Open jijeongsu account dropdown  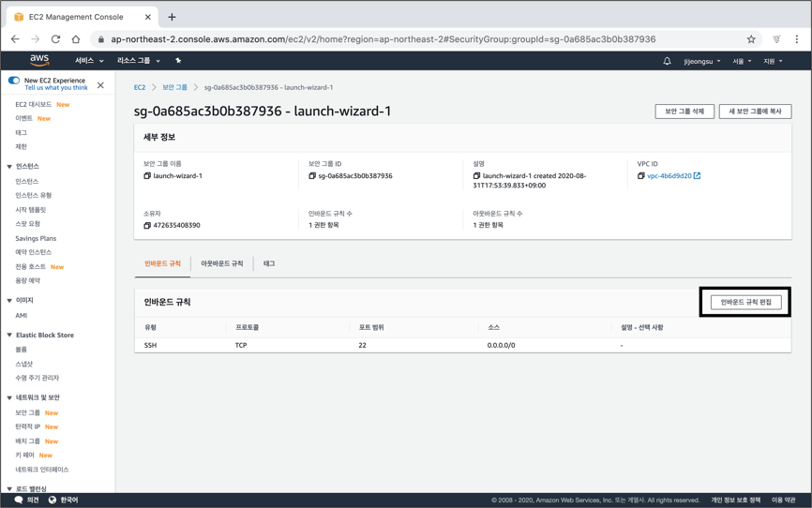(701, 61)
